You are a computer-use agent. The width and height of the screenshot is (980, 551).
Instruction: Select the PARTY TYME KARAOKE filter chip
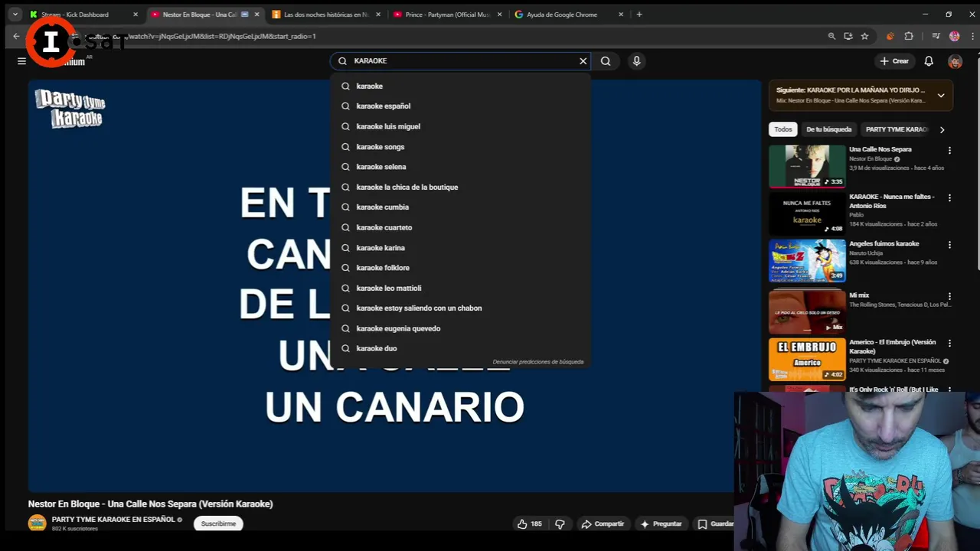[x=896, y=129]
